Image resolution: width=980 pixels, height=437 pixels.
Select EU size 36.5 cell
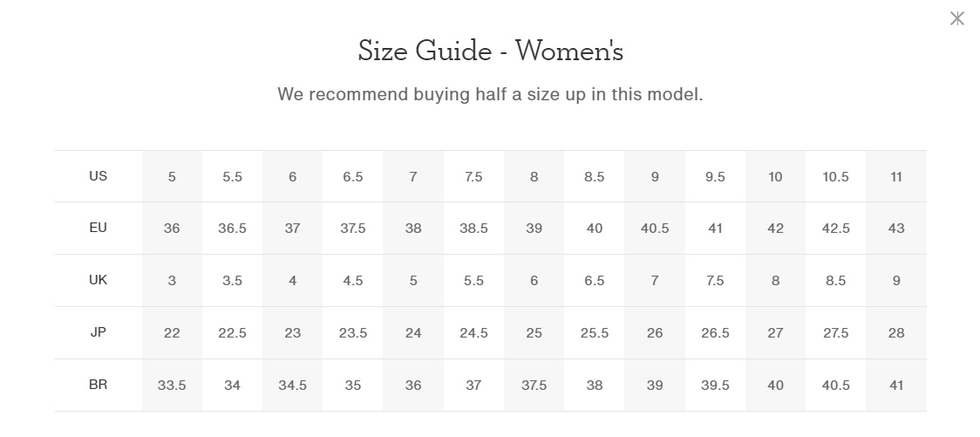click(233, 229)
